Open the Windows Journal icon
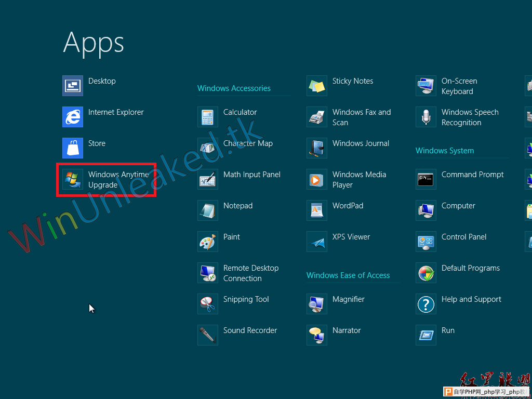The width and height of the screenshot is (532, 399). pos(317,148)
